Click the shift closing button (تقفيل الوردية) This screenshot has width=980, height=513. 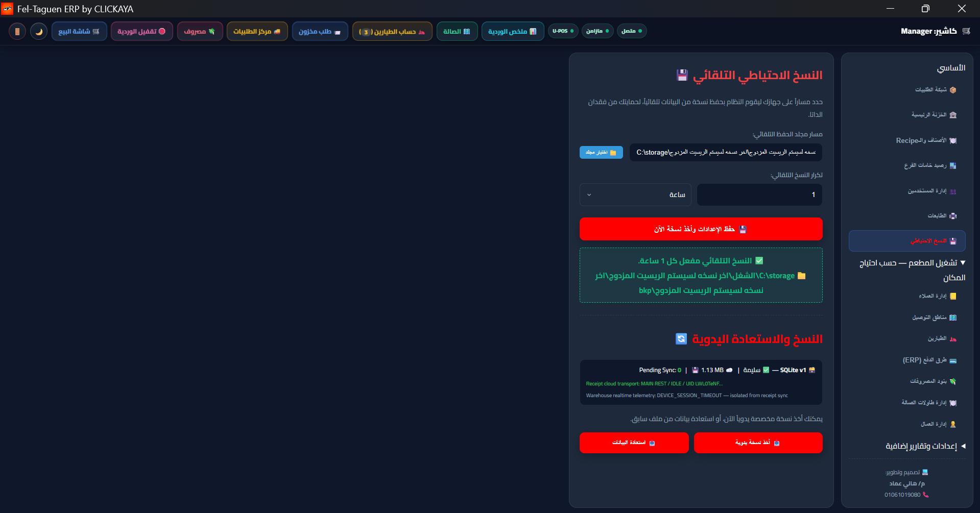pyautogui.click(x=142, y=31)
